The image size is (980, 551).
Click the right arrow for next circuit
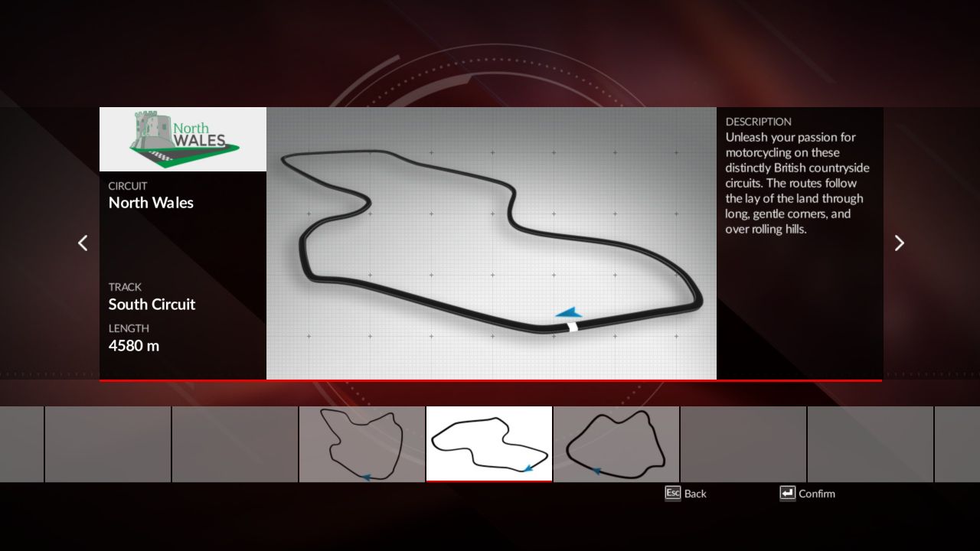click(x=899, y=243)
